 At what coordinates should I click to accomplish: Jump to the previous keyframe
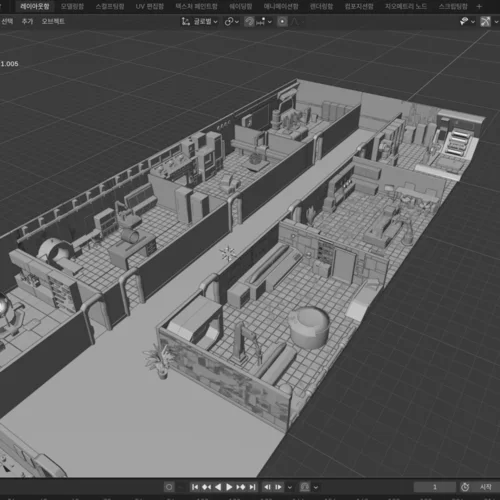pos(206,487)
